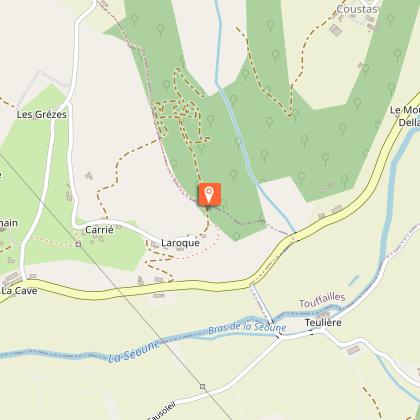The height and width of the screenshot is (420, 420).
Task: Select the Bras de la Séoune river label
Action: (247, 328)
